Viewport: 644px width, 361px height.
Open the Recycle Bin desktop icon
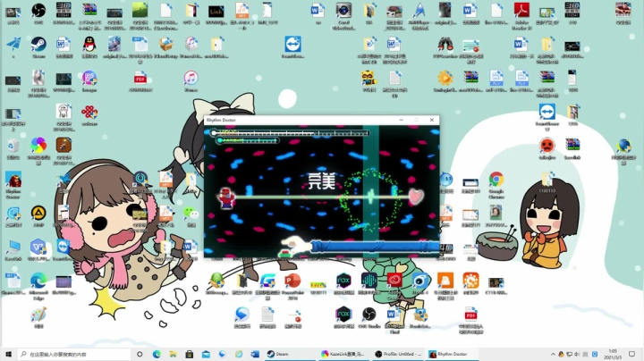point(13,146)
